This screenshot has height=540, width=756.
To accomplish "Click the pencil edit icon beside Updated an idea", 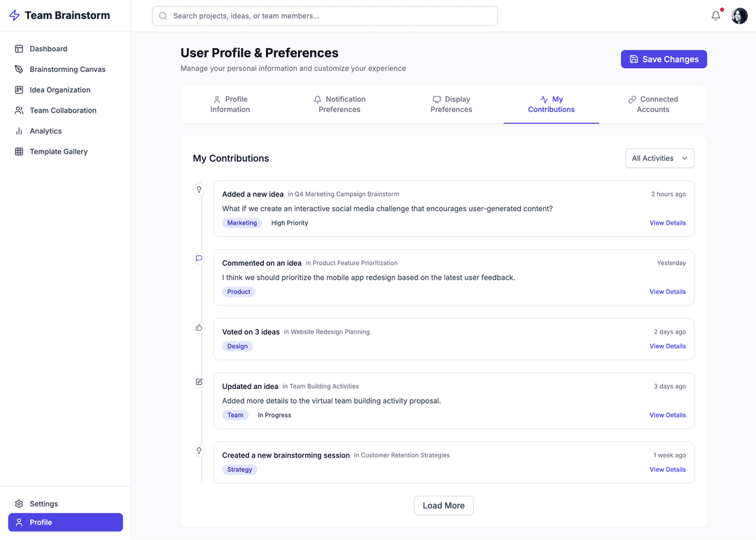I will tap(199, 382).
